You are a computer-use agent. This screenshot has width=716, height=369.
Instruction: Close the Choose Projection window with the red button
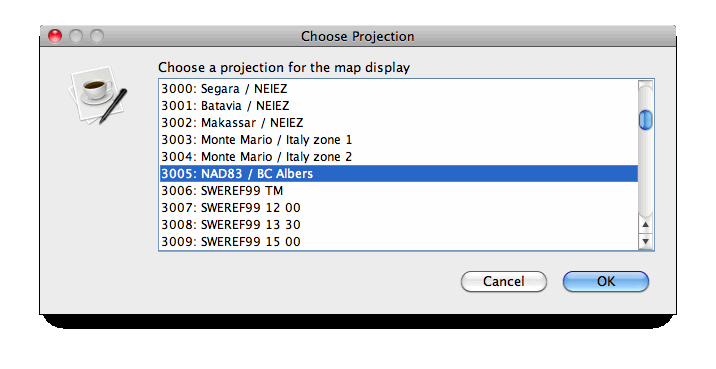coord(55,36)
